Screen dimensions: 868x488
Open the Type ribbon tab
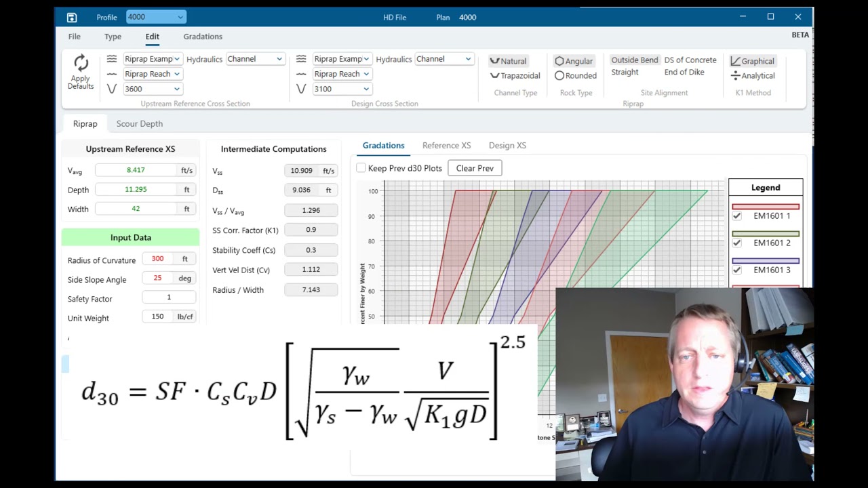pyautogui.click(x=113, y=37)
